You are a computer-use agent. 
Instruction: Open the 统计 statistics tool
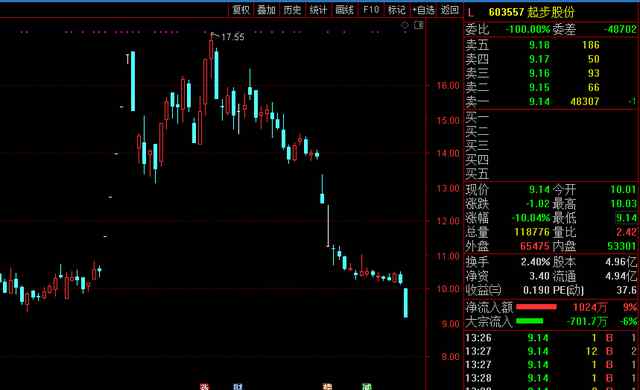(318, 10)
